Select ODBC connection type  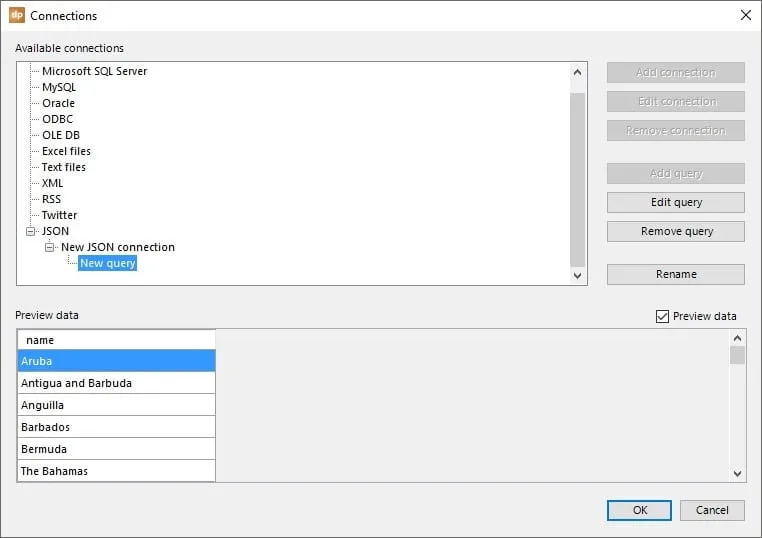[x=57, y=119]
